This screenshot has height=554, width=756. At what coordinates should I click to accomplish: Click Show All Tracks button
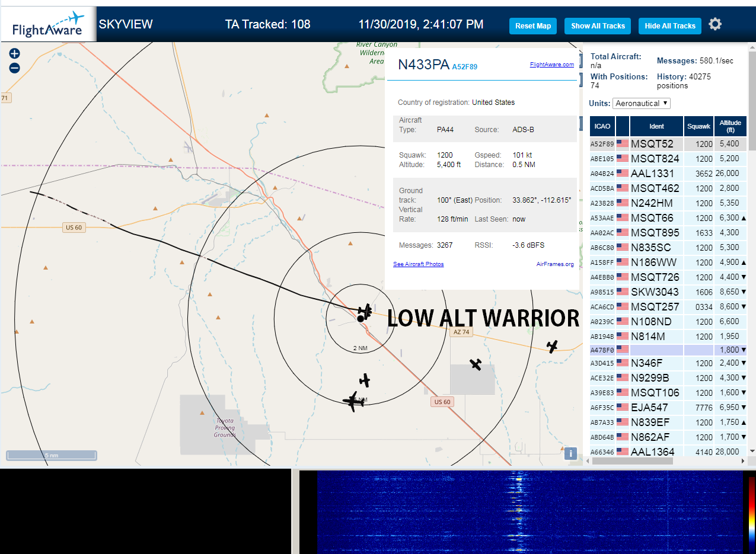pos(598,26)
